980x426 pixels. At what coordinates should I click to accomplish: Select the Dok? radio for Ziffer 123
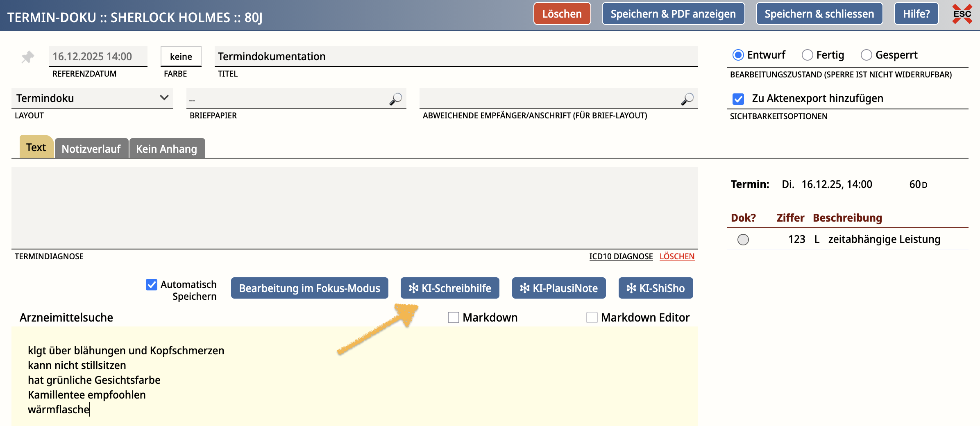743,240
